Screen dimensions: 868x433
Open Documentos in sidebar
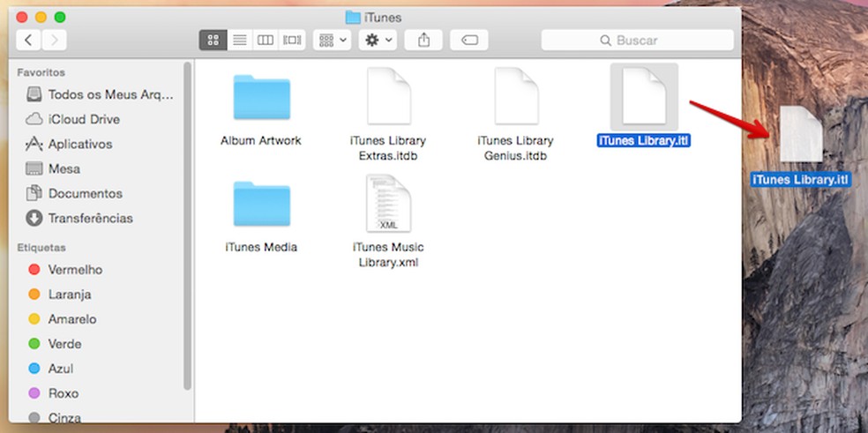tap(74, 193)
